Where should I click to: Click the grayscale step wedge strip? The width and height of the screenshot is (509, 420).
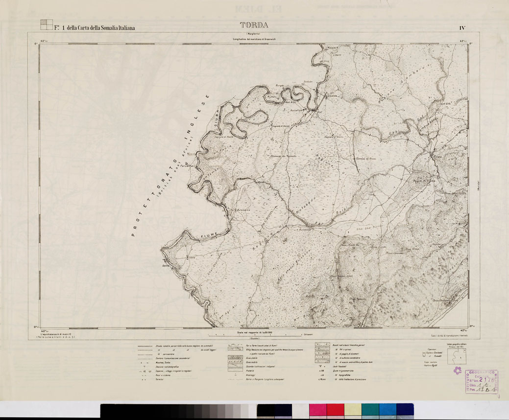(177, 410)
